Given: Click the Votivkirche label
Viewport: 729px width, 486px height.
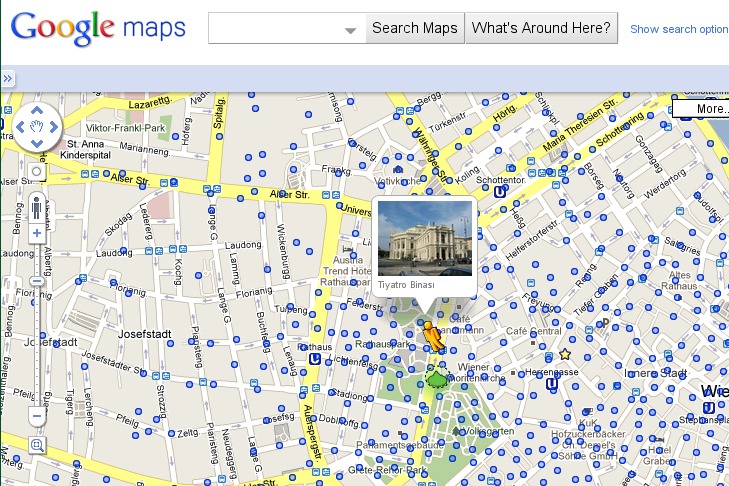Looking at the screenshot, I should (x=397, y=181).
